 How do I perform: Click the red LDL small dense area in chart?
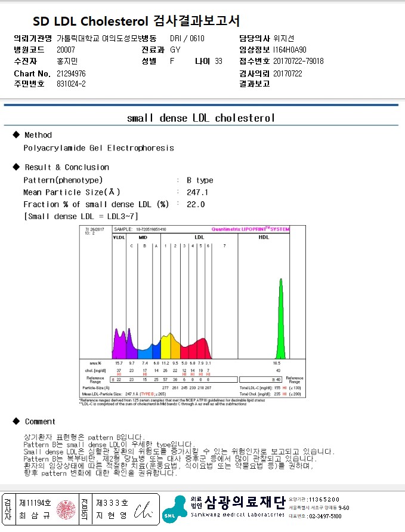point(197,349)
